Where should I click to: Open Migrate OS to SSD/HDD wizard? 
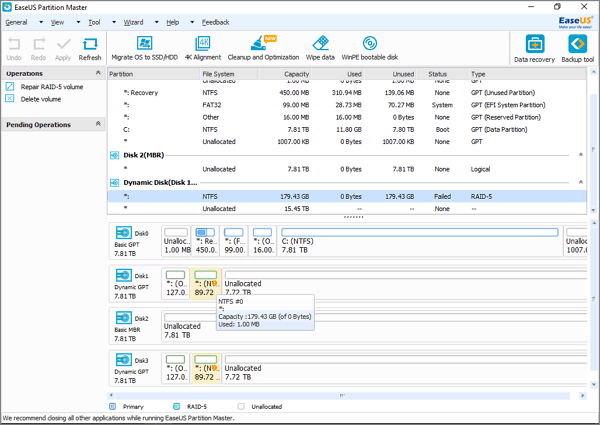point(145,48)
